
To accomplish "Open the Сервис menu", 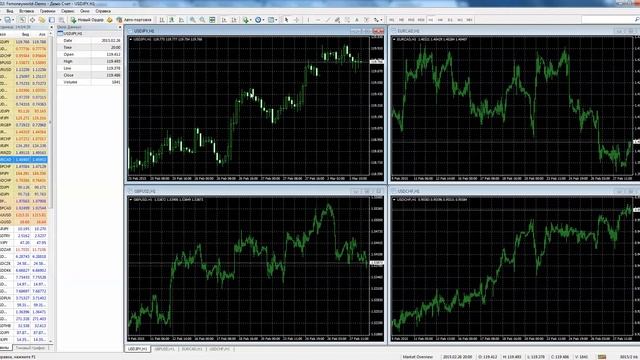I will tap(68, 11).
